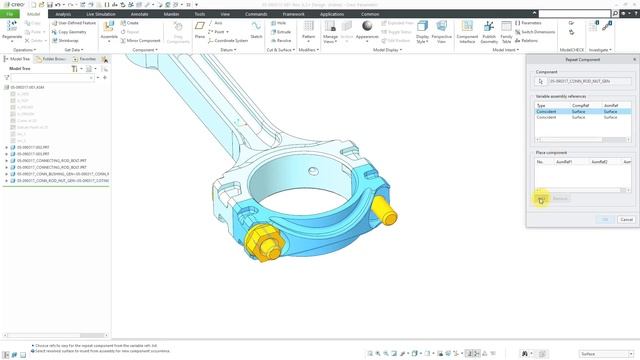The image size is (640, 360).
Task: Open the Cut & Surface group dropdown
Action: click(x=280, y=50)
